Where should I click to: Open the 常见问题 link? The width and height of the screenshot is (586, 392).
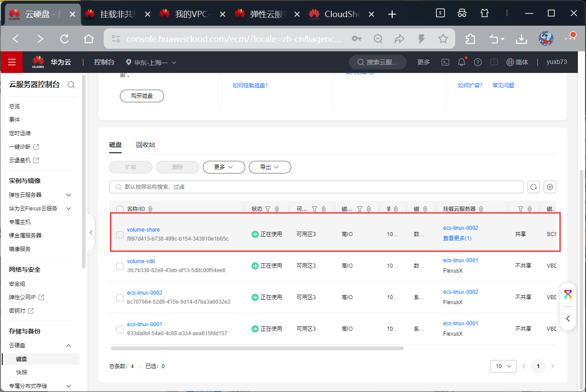pyautogui.click(x=504, y=86)
